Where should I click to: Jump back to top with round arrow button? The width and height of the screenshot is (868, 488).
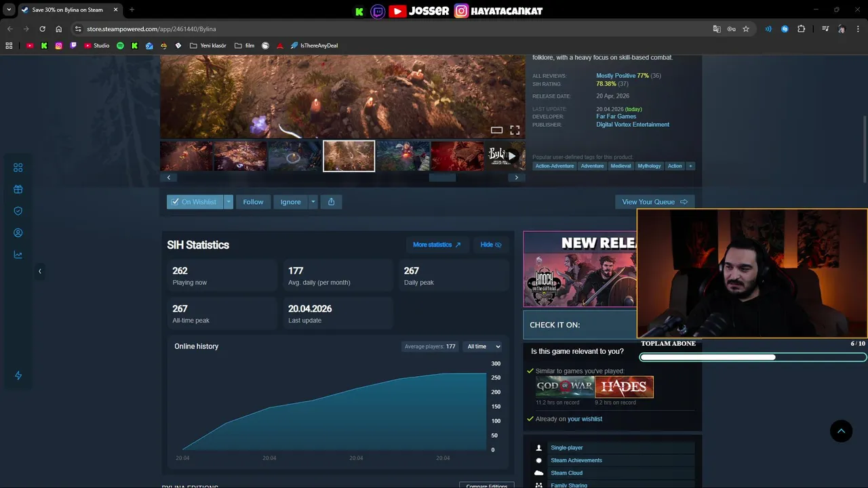click(x=842, y=431)
